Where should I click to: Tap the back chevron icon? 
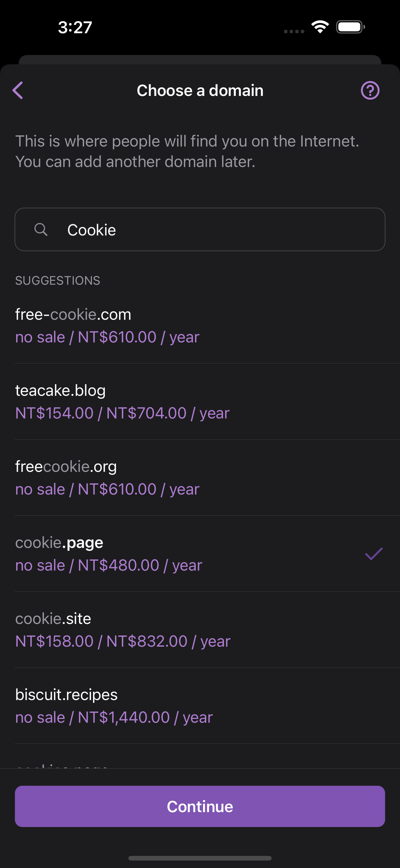coord(18,90)
